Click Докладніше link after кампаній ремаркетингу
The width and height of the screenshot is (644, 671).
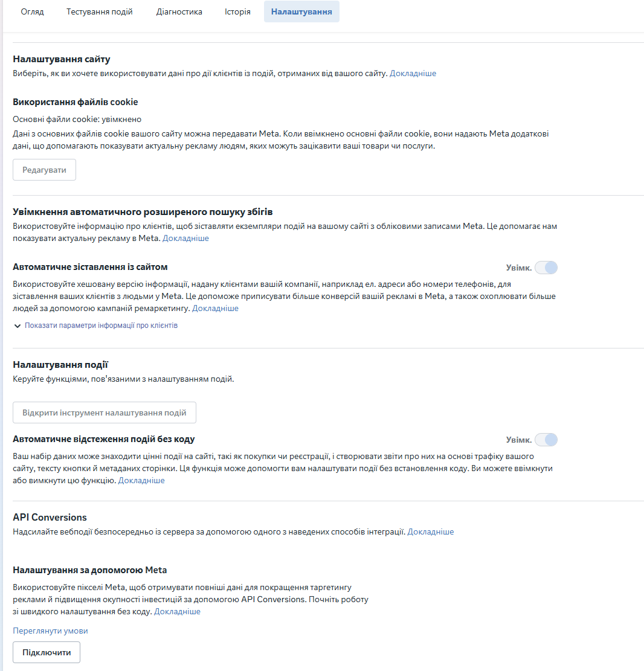click(x=215, y=309)
